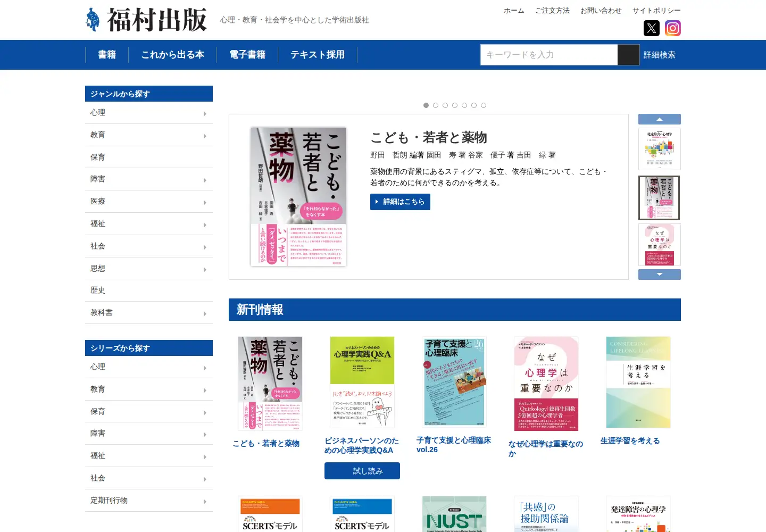766x532 pixels.
Task: Click the Fukumura Shuppan logo
Action: coord(146,20)
